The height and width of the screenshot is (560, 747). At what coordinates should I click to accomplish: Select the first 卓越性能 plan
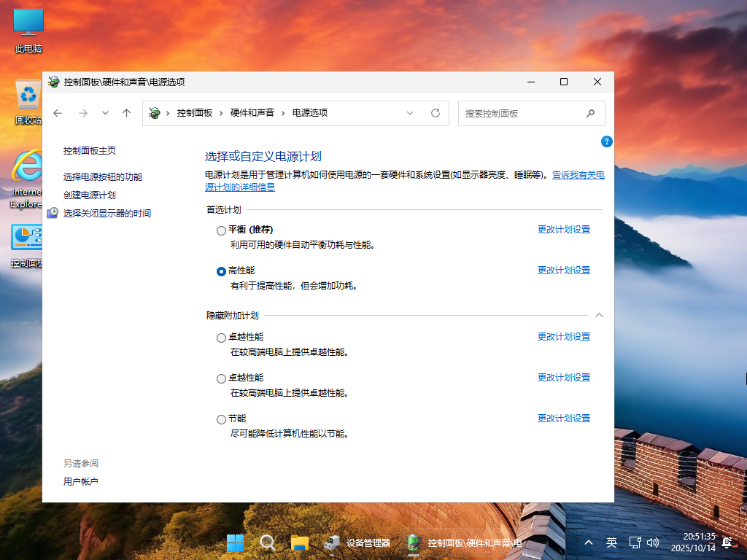[221, 338]
